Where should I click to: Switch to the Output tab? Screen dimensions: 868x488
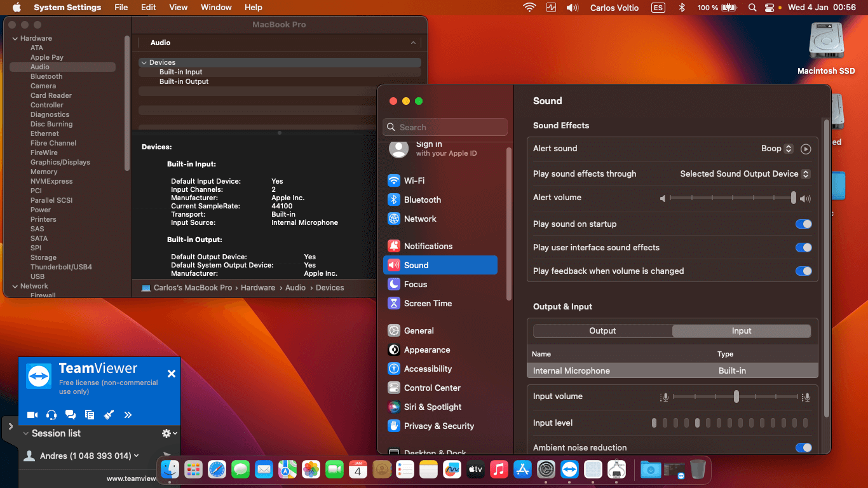602,330
